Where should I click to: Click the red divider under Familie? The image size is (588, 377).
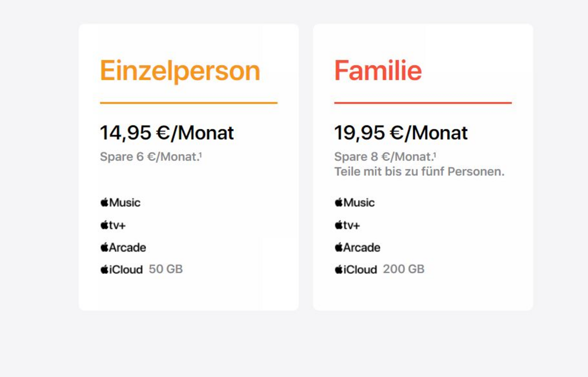coord(423,103)
